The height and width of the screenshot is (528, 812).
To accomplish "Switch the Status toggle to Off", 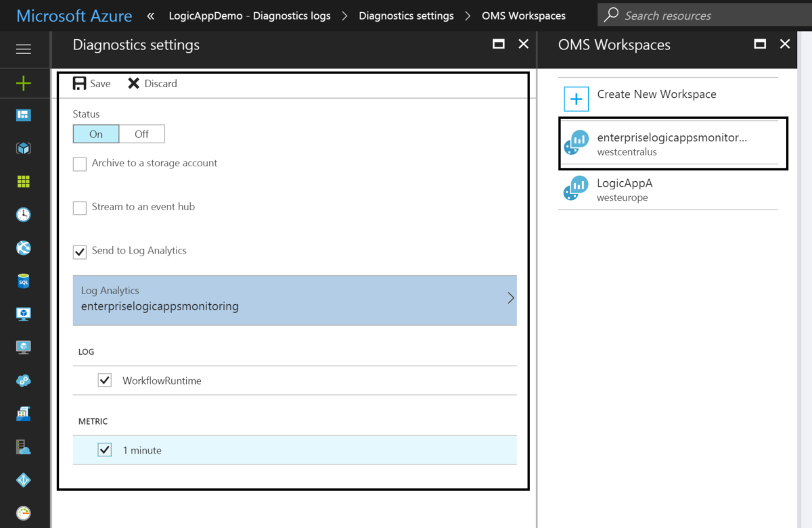I will 141,133.
